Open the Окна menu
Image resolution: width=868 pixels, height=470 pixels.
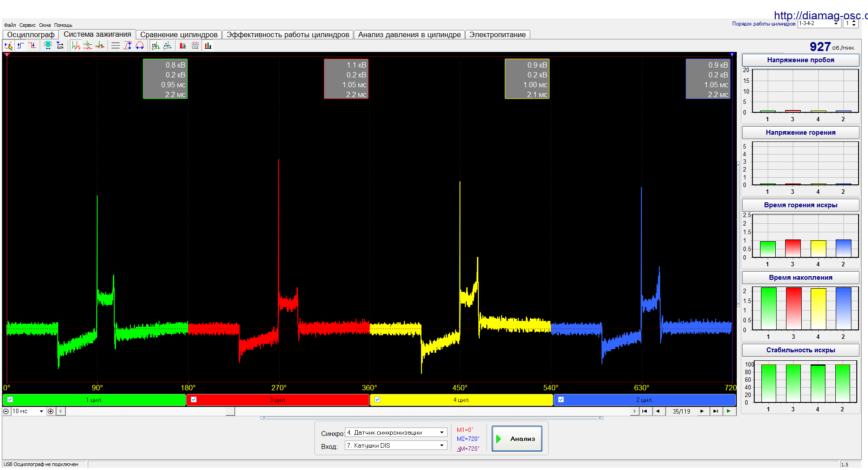(45, 26)
